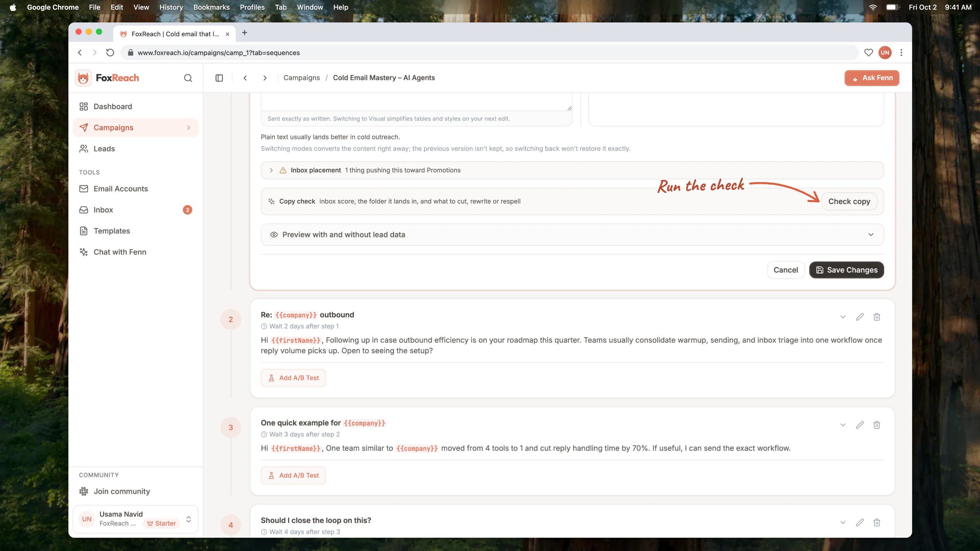Open Chrome's three-dot menu
The width and height of the screenshot is (980, 551).
click(x=901, y=52)
